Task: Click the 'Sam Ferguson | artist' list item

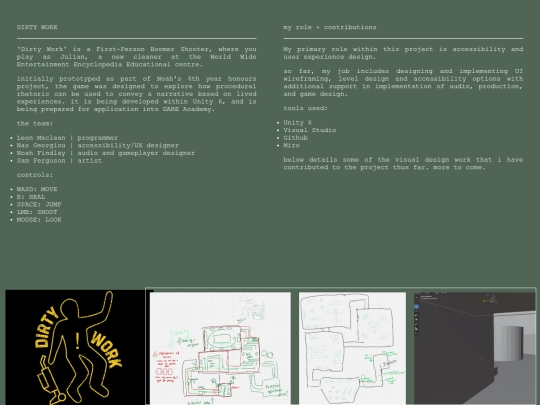Action: pyautogui.click(x=59, y=160)
